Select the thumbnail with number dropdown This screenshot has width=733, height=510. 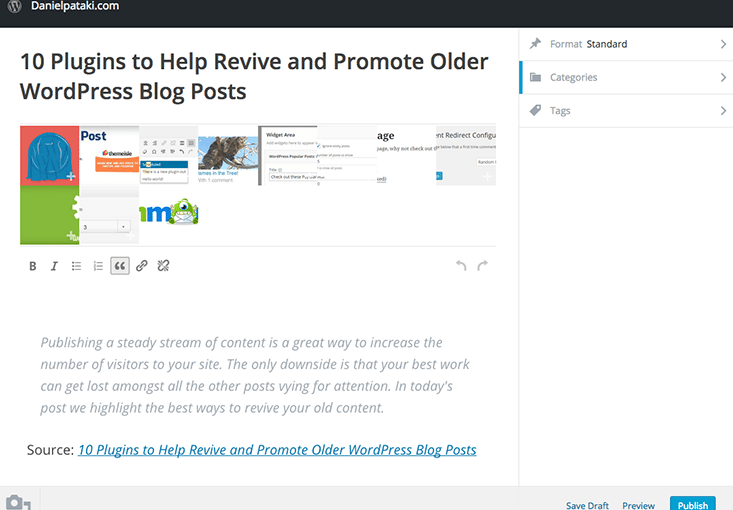pyautogui.click(x=109, y=215)
